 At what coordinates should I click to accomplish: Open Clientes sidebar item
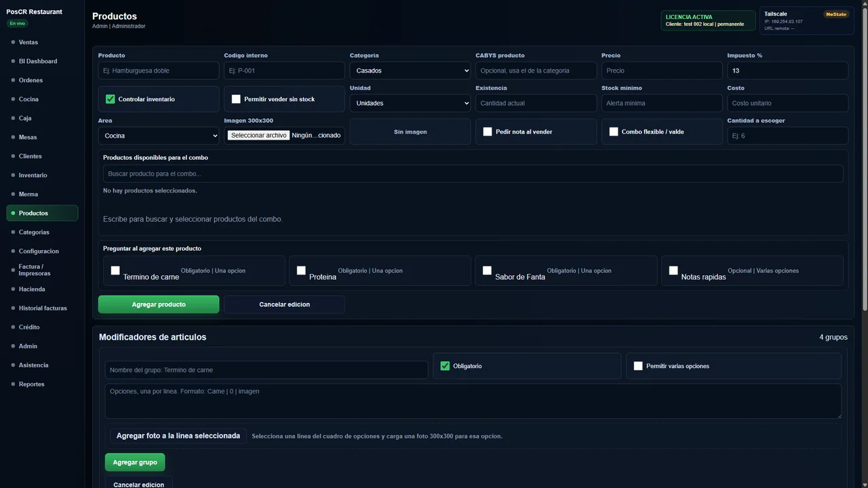pos(42,156)
